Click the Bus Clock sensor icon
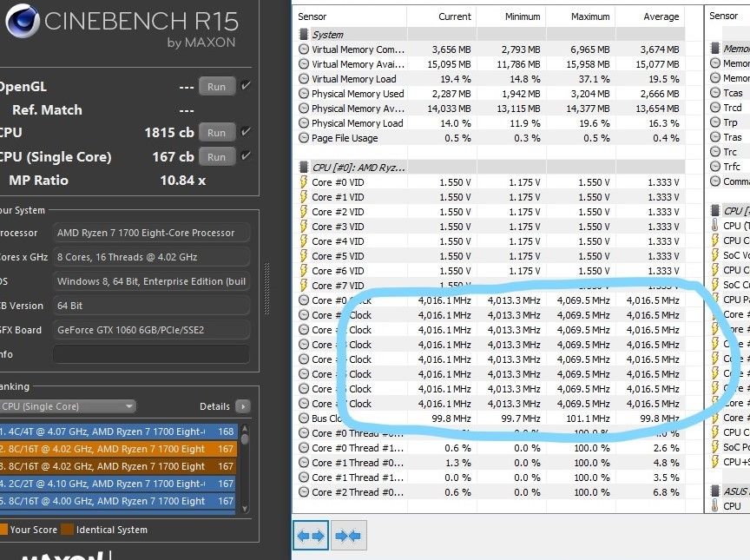 [x=303, y=418]
